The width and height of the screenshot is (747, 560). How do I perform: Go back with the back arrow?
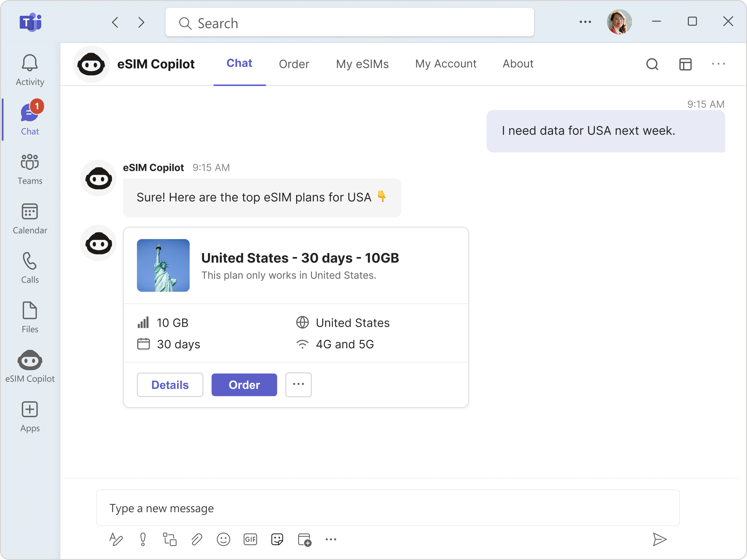click(115, 22)
